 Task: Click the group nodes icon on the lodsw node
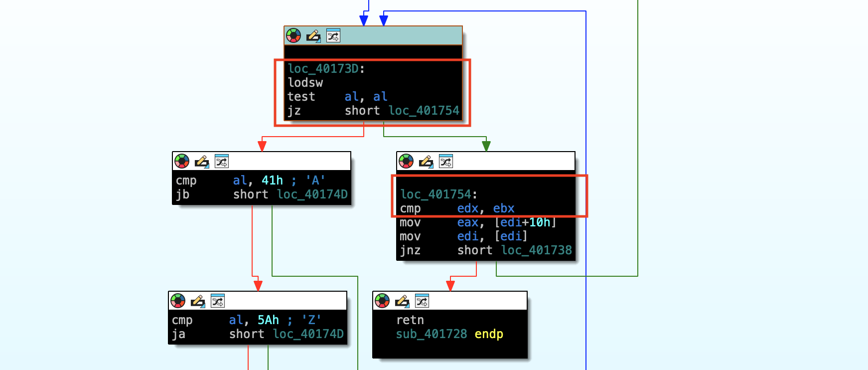[x=333, y=35]
